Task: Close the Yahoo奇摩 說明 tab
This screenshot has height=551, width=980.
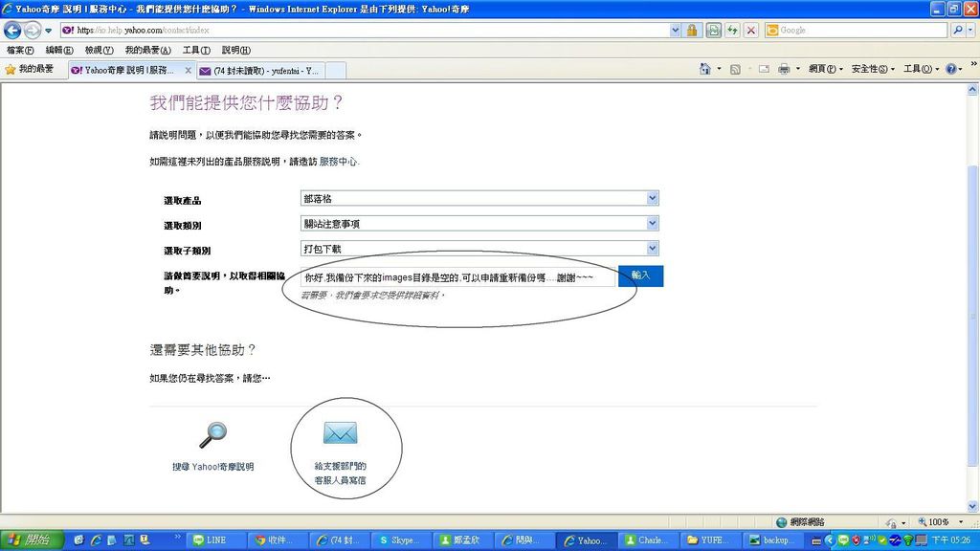Action: pyautogui.click(x=189, y=71)
